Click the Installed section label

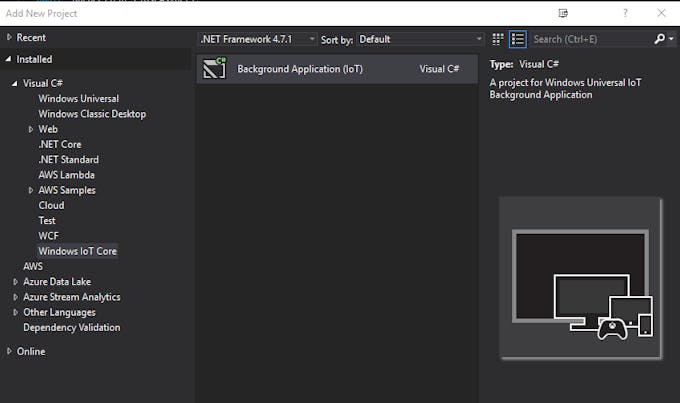point(34,59)
